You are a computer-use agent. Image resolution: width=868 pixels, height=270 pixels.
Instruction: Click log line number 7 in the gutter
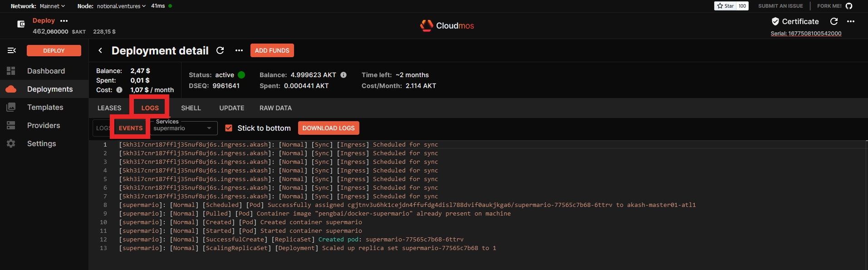pyautogui.click(x=105, y=196)
